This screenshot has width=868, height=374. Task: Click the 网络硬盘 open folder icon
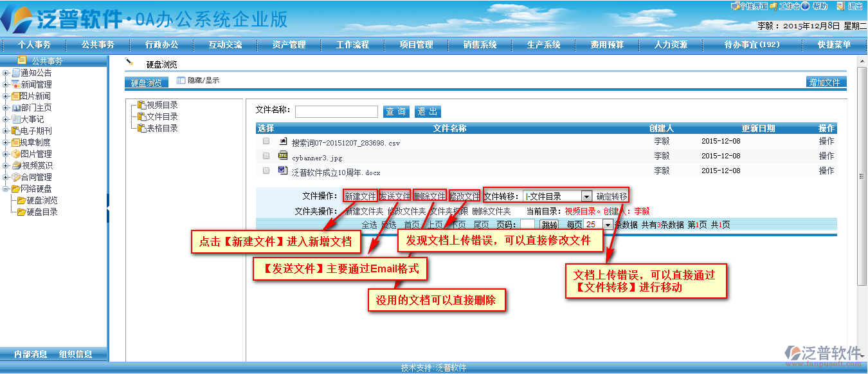15,189
